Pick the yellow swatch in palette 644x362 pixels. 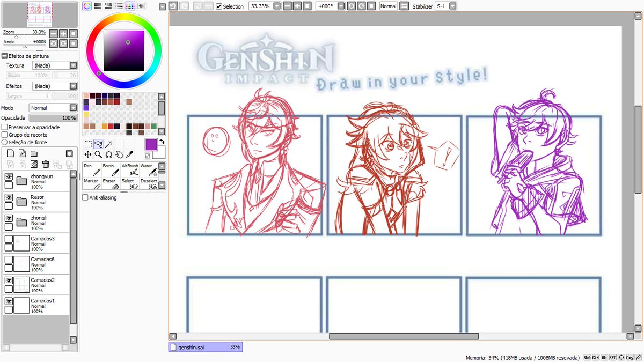(86, 114)
